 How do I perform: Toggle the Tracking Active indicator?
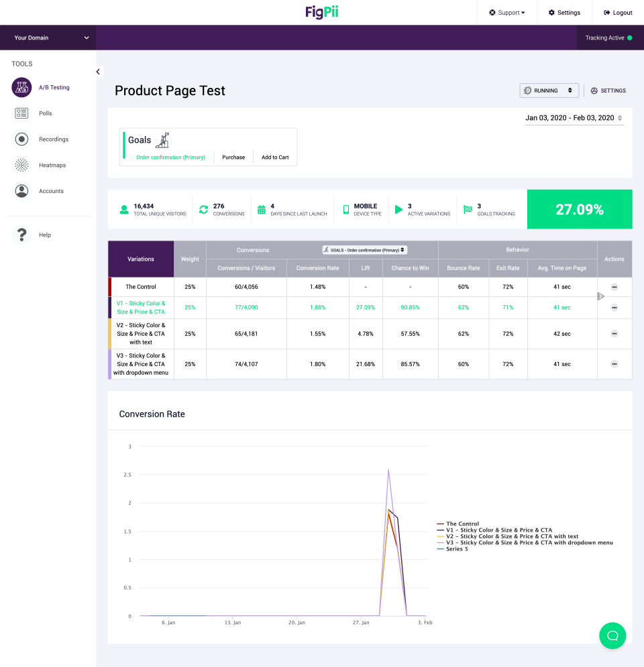607,38
